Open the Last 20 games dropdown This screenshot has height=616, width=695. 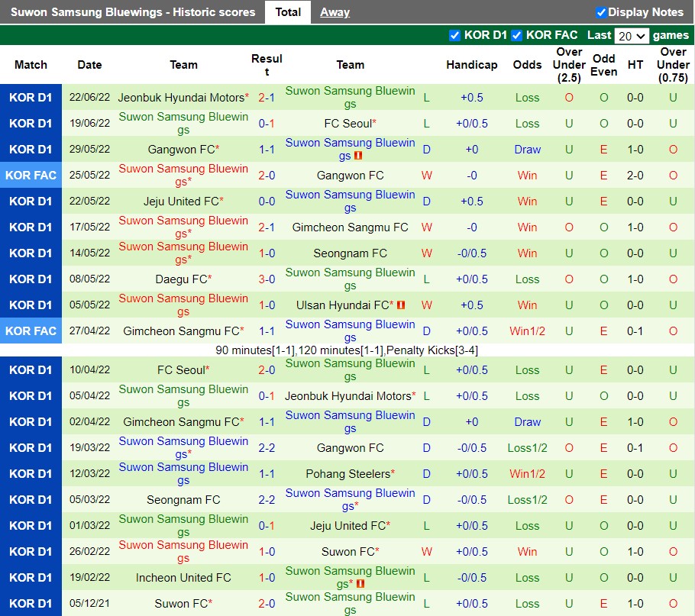click(x=632, y=36)
